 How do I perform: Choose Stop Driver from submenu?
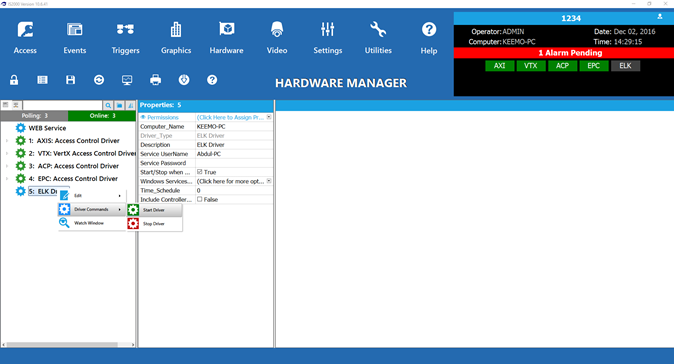coord(155,223)
